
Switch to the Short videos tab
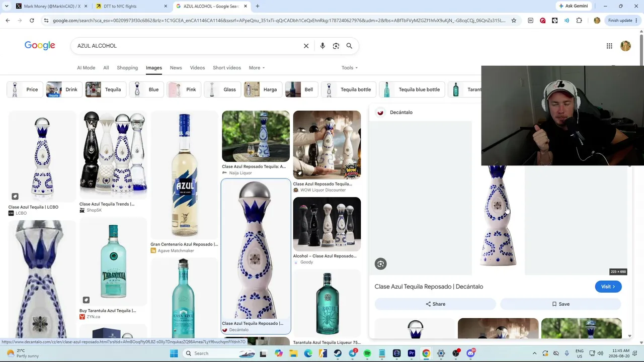tap(227, 68)
